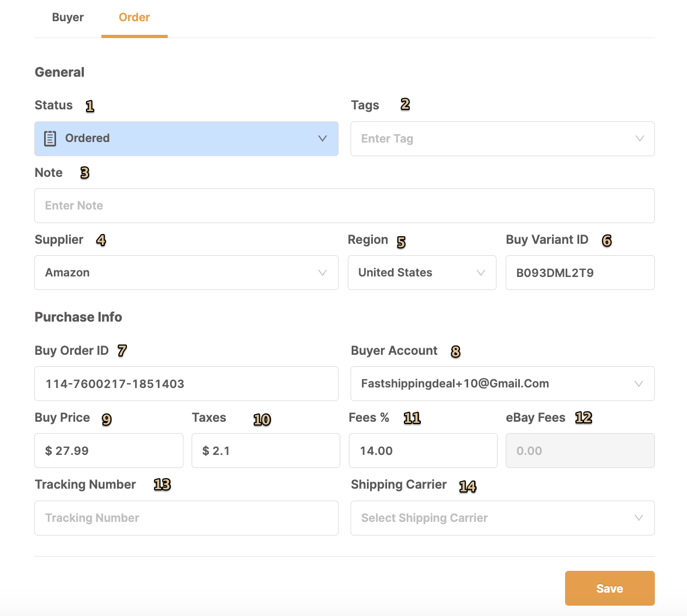The height and width of the screenshot is (616, 687).
Task: Click the Fees % label
Action: tap(369, 417)
